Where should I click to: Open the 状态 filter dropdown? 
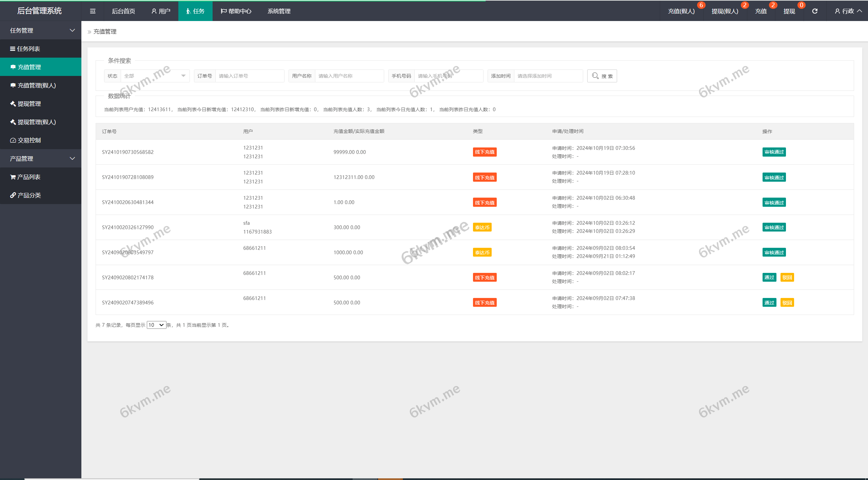(155, 76)
